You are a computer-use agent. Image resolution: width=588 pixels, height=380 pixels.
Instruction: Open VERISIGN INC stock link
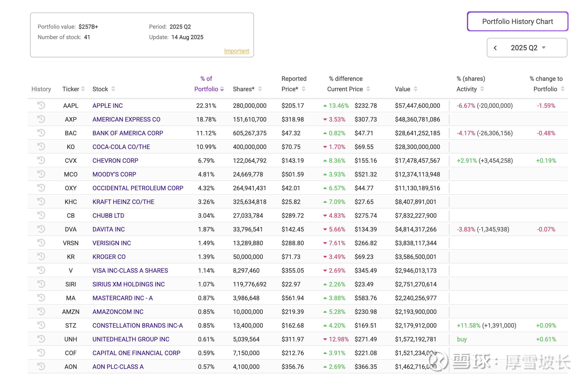point(112,243)
